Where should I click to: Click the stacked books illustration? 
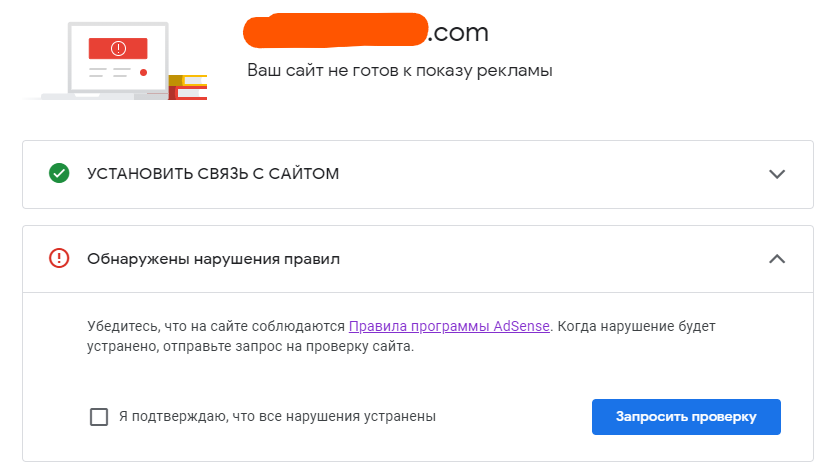tap(188, 87)
